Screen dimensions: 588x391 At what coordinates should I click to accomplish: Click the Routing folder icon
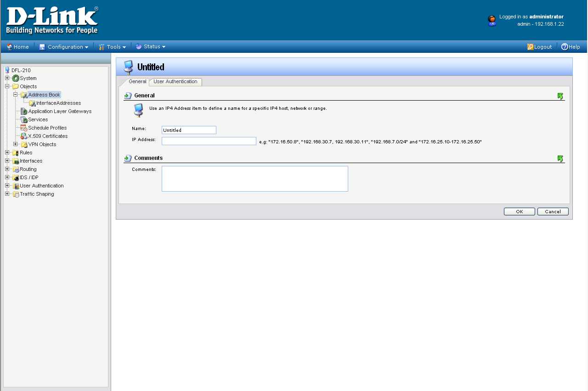(16, 169)
